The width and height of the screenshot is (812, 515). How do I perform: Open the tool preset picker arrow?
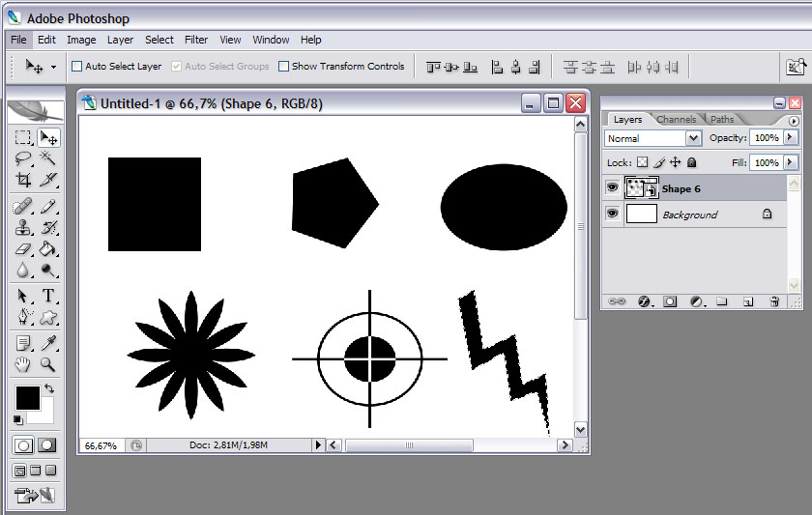pos(53,67)
